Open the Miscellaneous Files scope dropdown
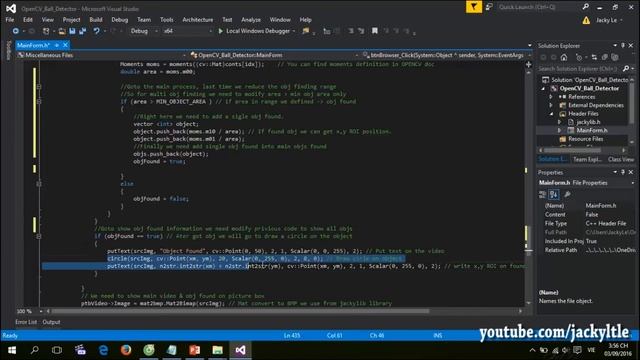Viewport: 640px width, 360px height. (x=101, y=55)
